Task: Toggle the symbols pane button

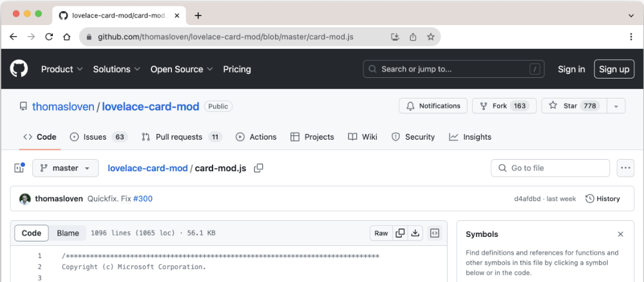Action: point(435,233)
